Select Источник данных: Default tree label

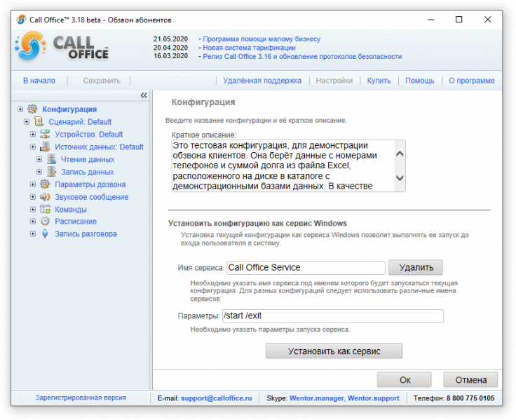point(99,147)
